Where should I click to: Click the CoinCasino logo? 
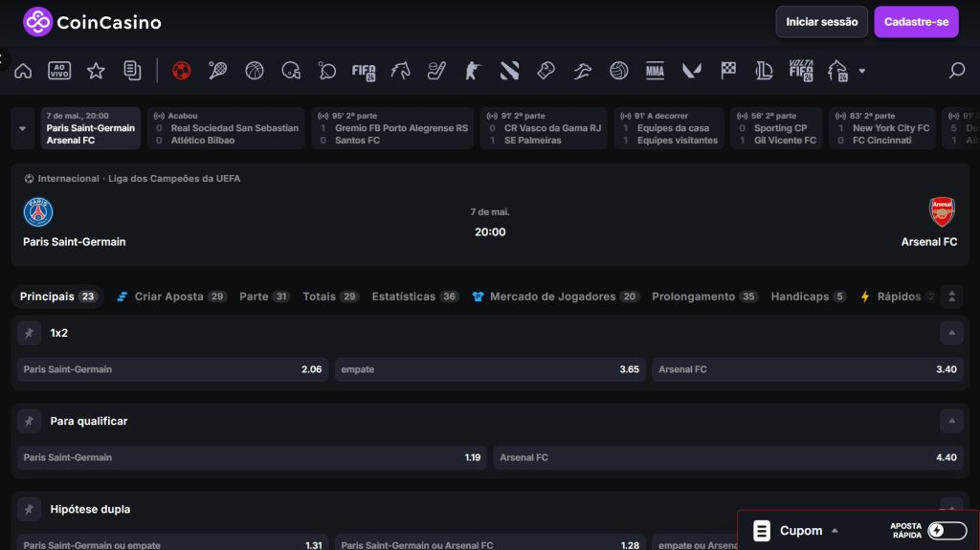coord(93,22)
